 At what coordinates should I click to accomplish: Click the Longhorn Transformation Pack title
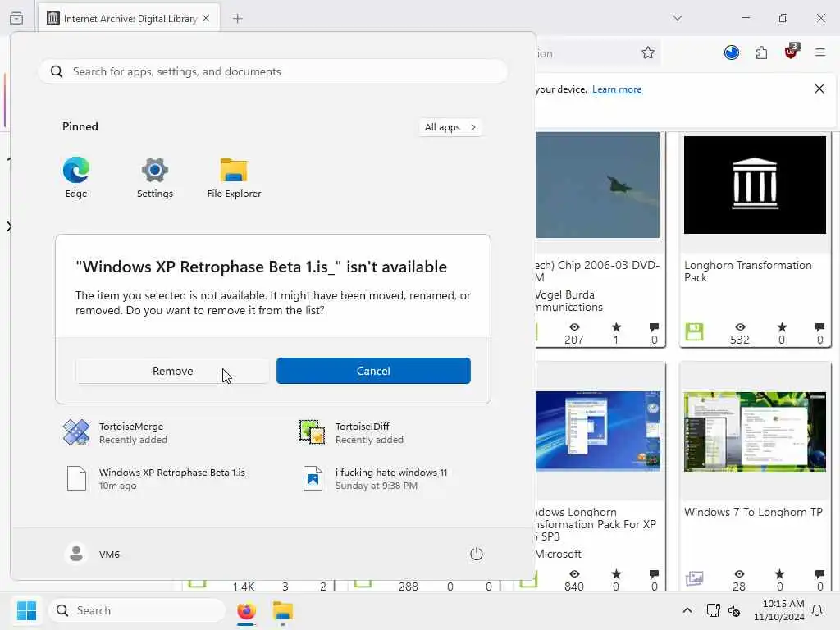click(x=748, y=272)
